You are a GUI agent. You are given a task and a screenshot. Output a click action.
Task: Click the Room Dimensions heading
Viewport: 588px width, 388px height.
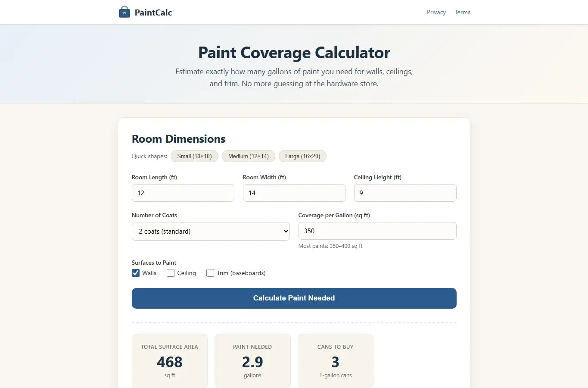pos(179,139)
